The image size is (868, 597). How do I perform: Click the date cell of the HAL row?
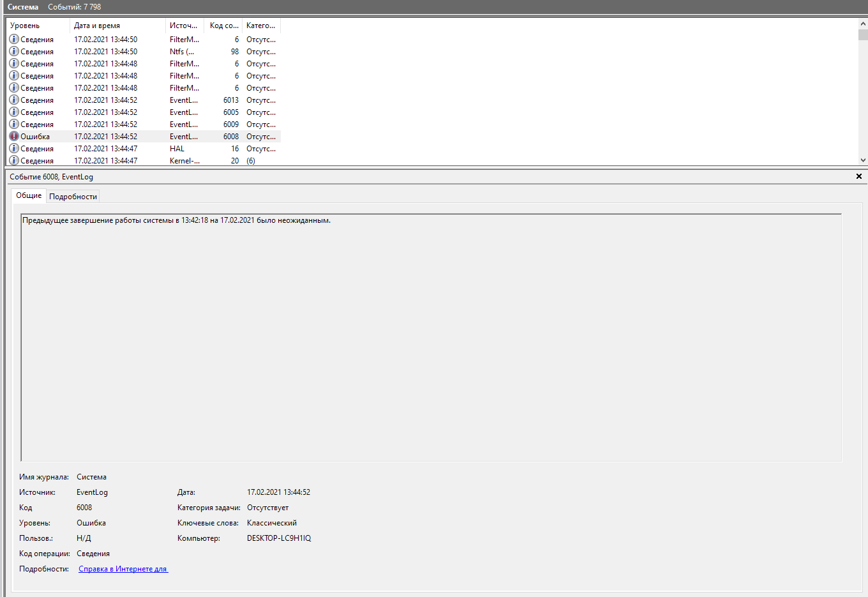(x=105, y=149)
